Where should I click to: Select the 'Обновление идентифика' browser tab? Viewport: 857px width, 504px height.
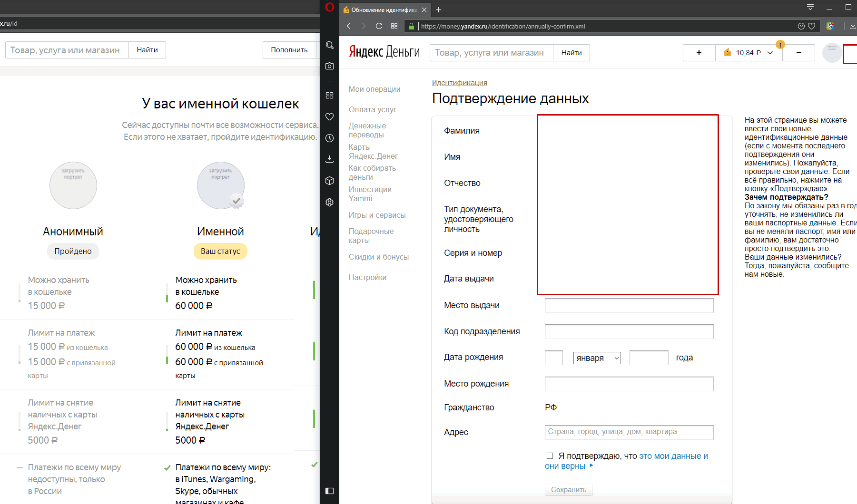coord(384,10)
